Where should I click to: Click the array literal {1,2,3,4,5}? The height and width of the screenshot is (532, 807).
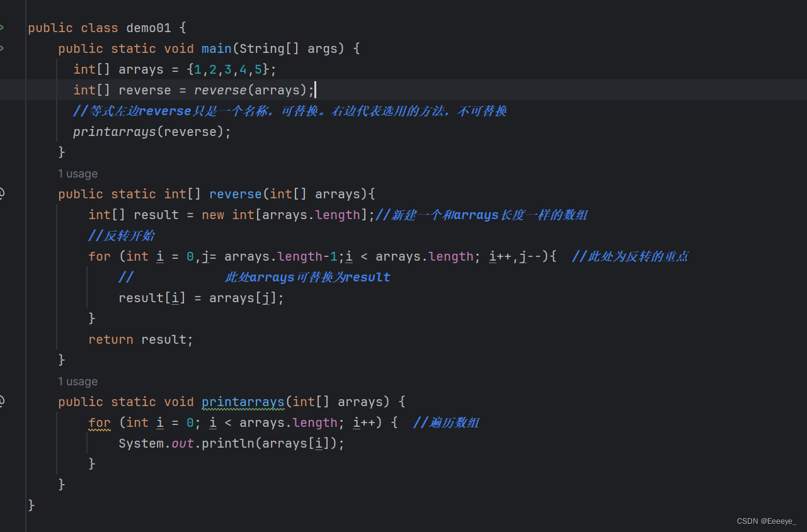click(228, 69)
